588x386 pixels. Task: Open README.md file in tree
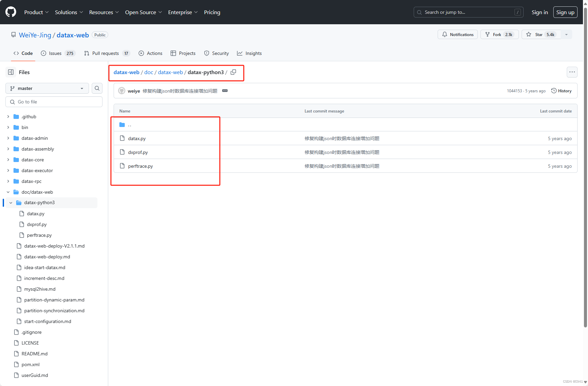(x=34, y=354)
